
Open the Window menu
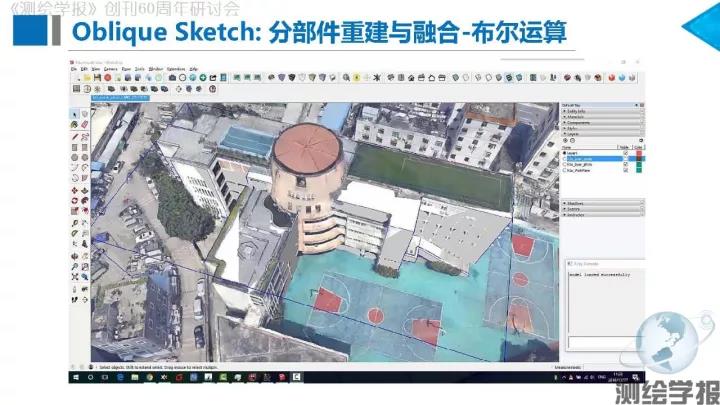(156, 69)
